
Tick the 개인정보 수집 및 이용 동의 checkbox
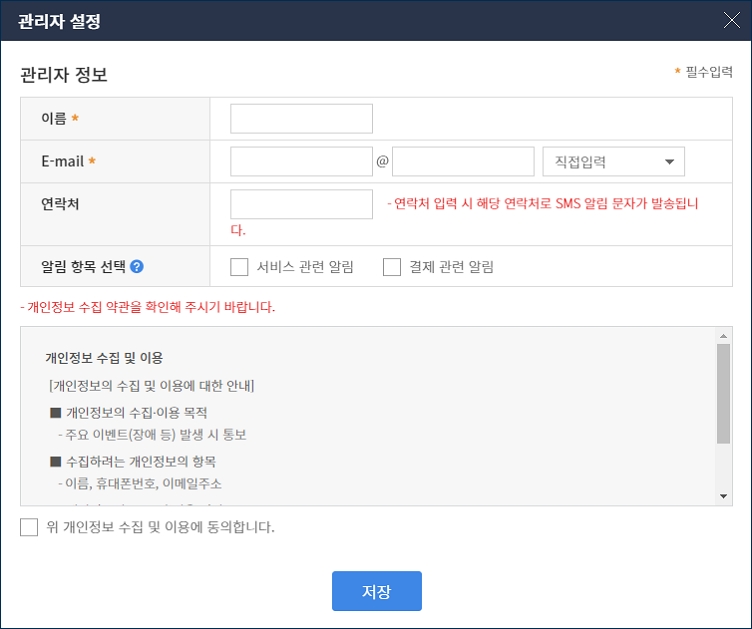tap(29, 527)
